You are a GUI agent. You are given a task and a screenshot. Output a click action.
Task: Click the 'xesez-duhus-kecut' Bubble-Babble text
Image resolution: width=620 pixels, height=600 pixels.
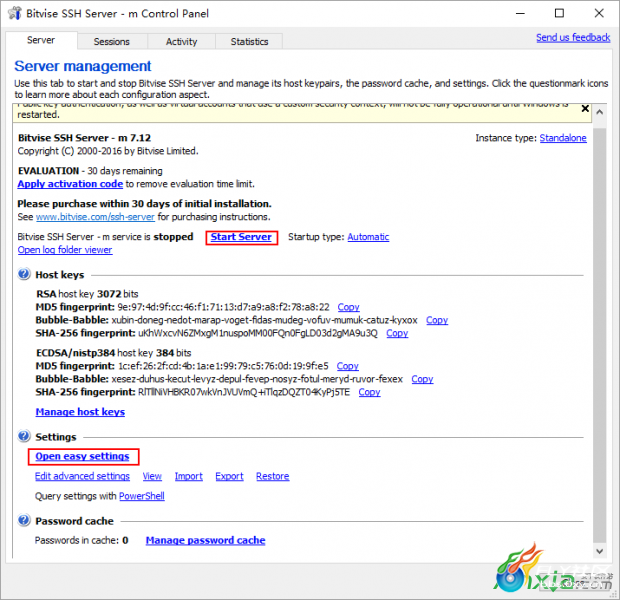257,379
